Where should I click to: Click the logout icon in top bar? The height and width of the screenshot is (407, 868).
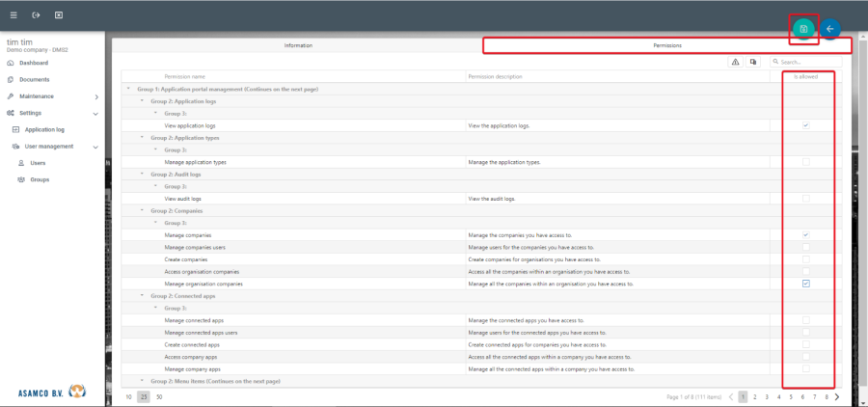pos(36,15)
